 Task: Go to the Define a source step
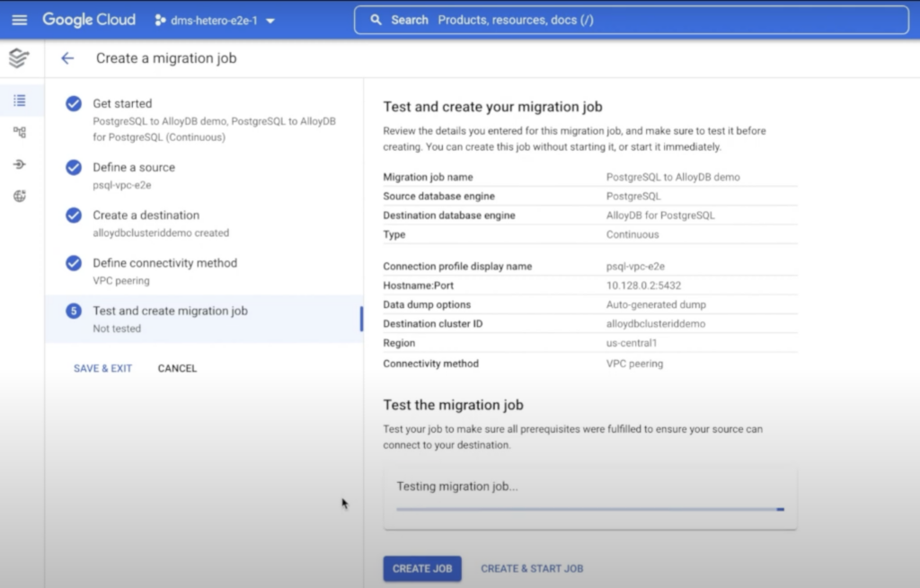(x=204, y=175)
